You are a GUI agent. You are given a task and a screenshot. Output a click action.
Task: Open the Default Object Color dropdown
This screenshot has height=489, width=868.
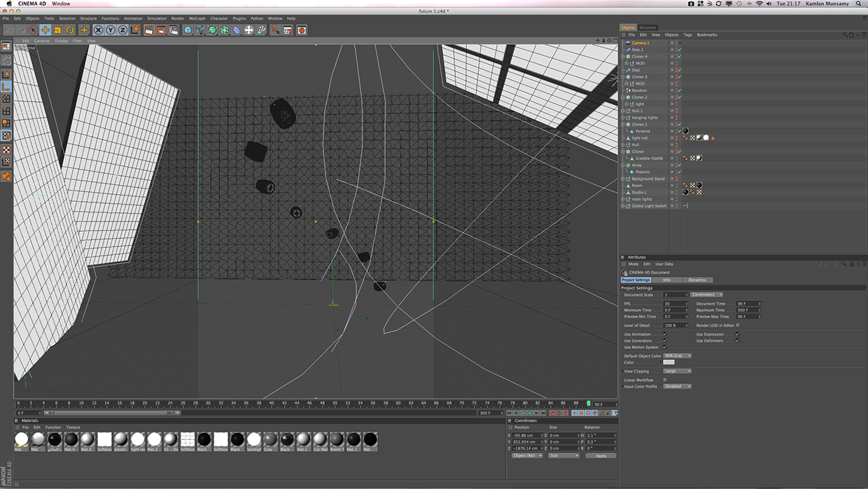pyautogui.click(x=678, y=356)
